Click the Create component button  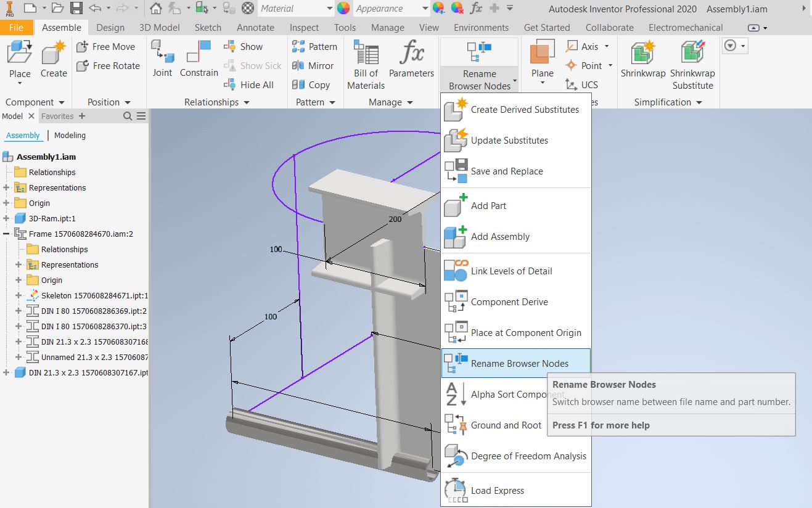(53, 59)
